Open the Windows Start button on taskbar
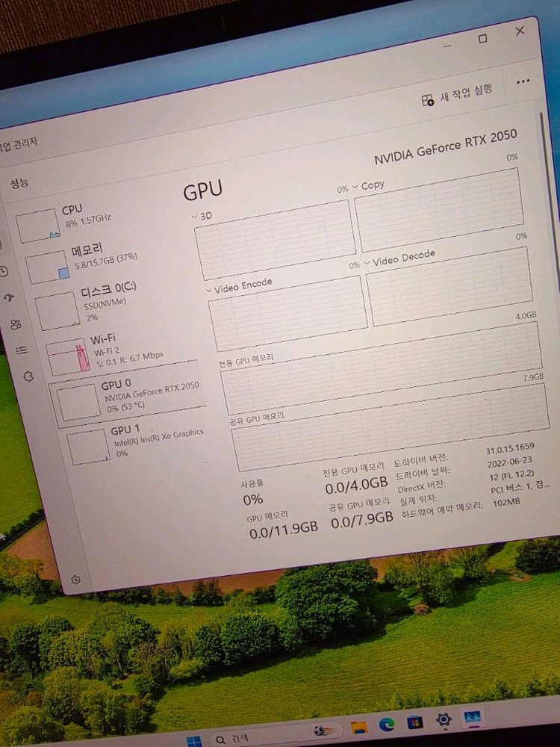 click(x=194, y=741)
